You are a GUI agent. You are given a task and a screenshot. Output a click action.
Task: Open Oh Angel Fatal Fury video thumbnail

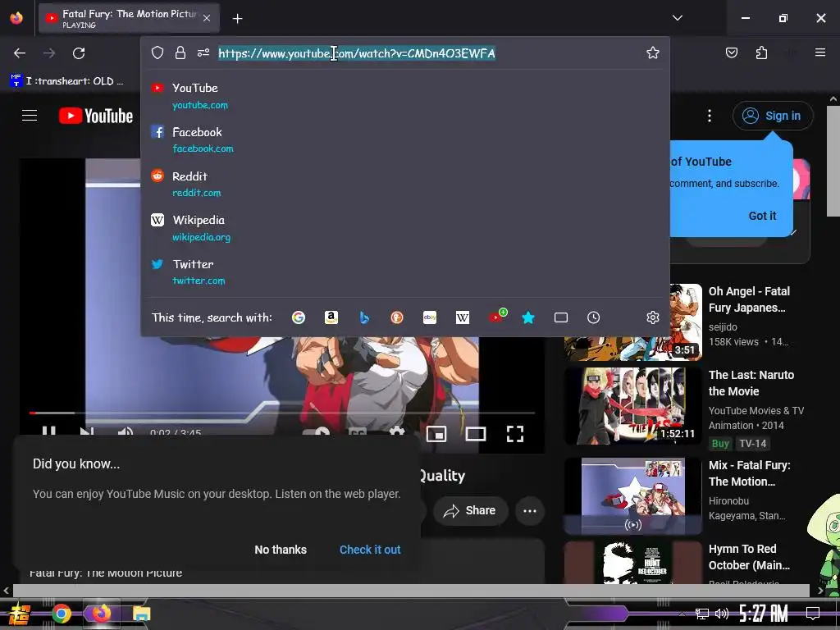coord(632,322)
